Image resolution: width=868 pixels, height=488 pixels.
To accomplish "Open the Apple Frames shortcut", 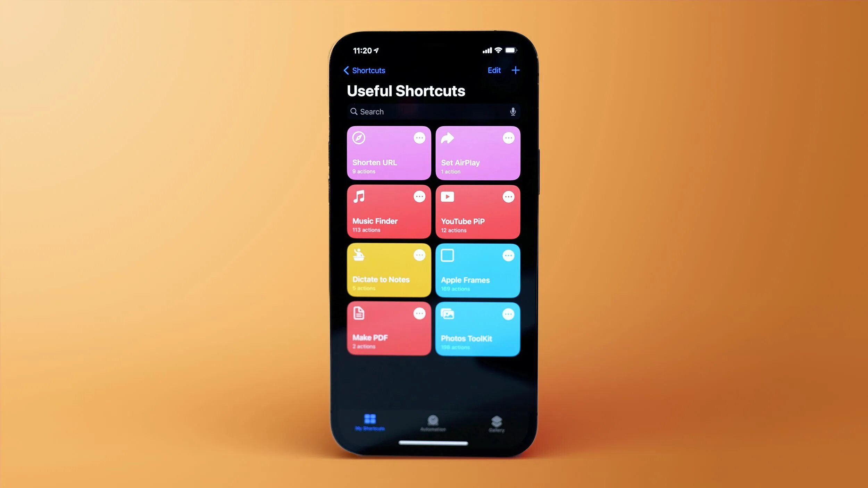I will (477, 270).
